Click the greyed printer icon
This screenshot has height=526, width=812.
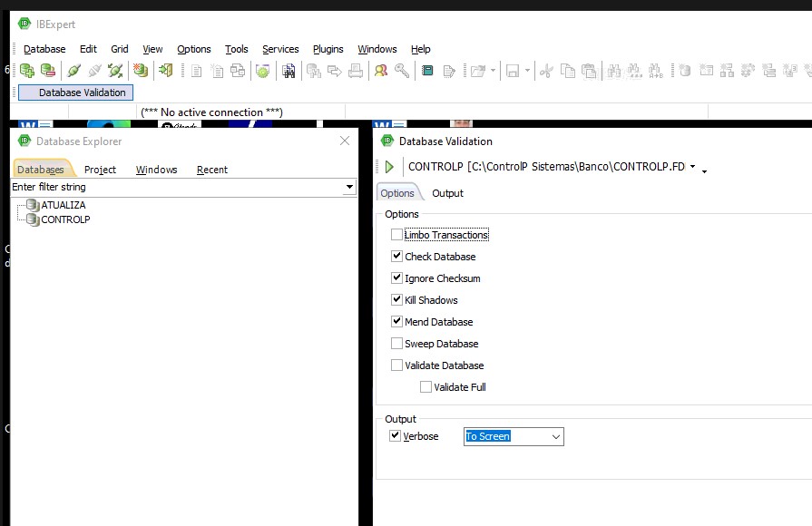point(356,71)
